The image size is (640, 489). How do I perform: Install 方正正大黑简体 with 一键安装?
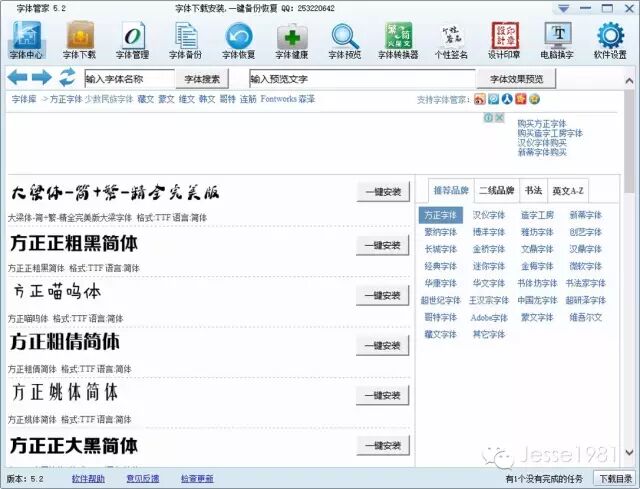(383, 446)
